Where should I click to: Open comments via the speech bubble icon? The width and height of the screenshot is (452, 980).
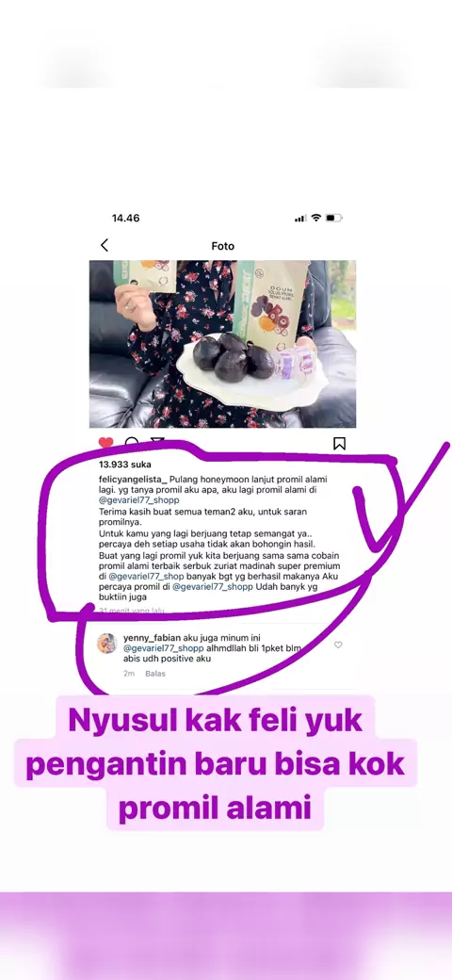point(132,443)
